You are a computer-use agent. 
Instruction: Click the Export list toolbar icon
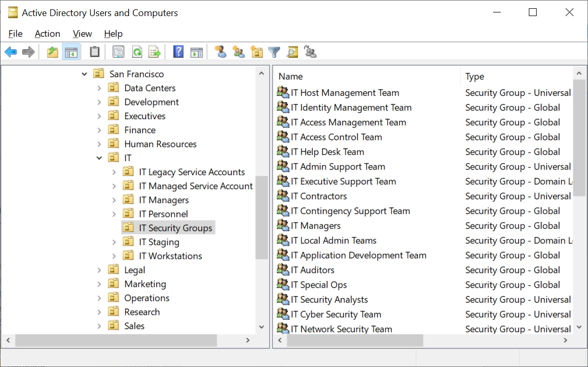tap(155, 52)
